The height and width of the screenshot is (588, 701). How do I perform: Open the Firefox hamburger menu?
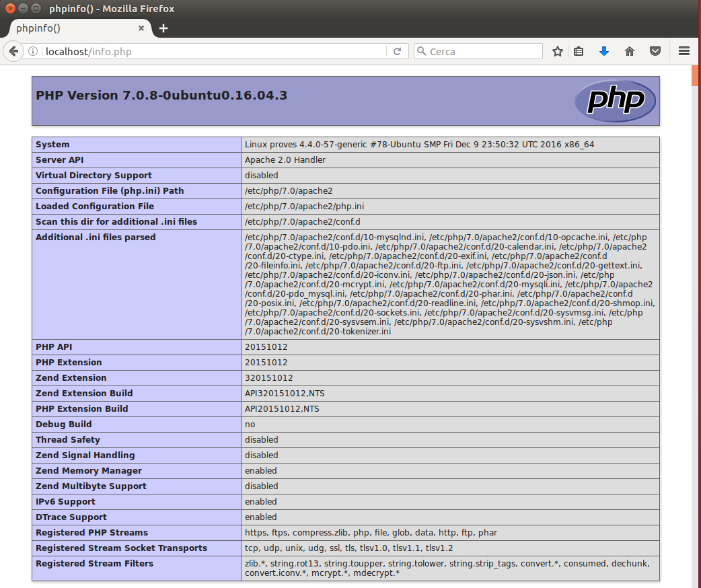pos(684,51)
